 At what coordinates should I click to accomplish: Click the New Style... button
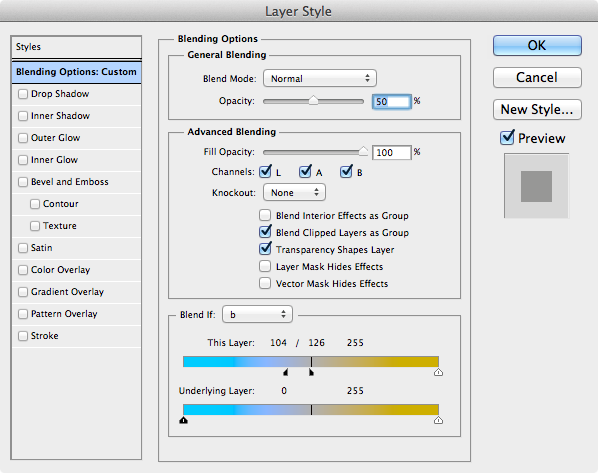(x=537, y=109)
